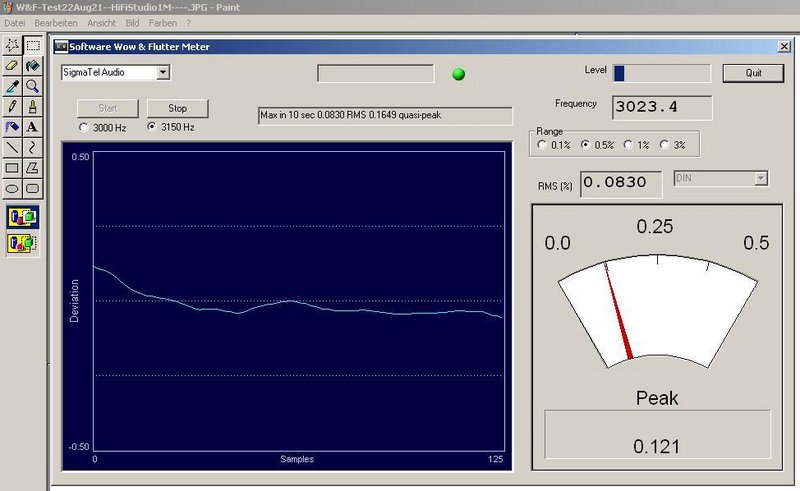Open the DIN weighting dropdown
The width and height of the screenshot is (800, 491).
(x=761, y=178)
